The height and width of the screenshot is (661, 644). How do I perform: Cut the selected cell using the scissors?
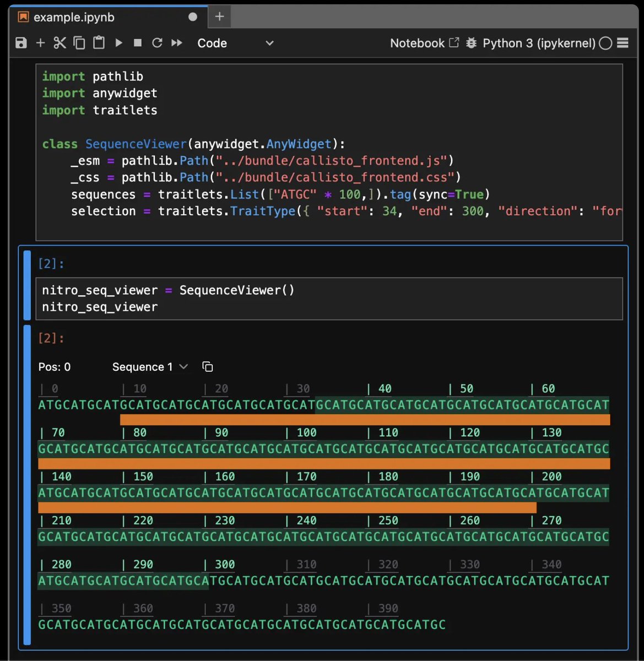59,43
